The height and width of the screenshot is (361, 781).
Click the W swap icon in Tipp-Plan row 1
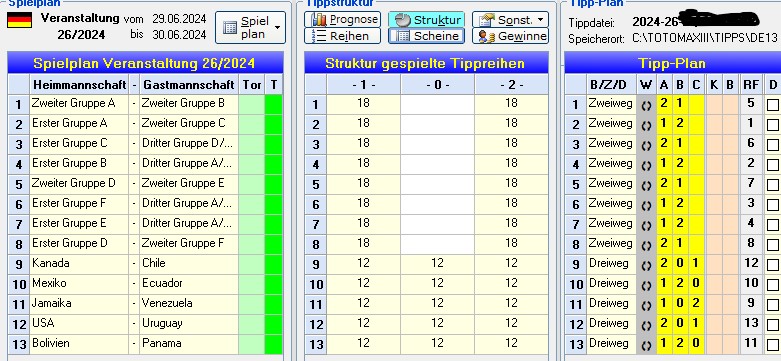point(647,106)
